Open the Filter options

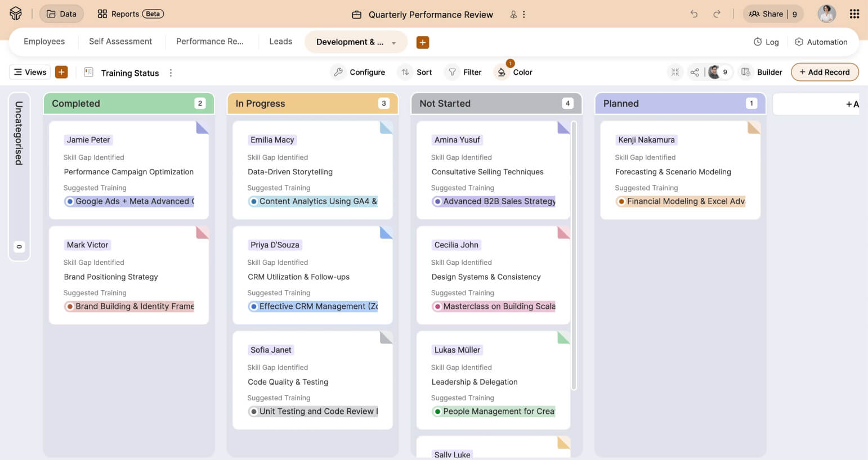pos(464,72)
